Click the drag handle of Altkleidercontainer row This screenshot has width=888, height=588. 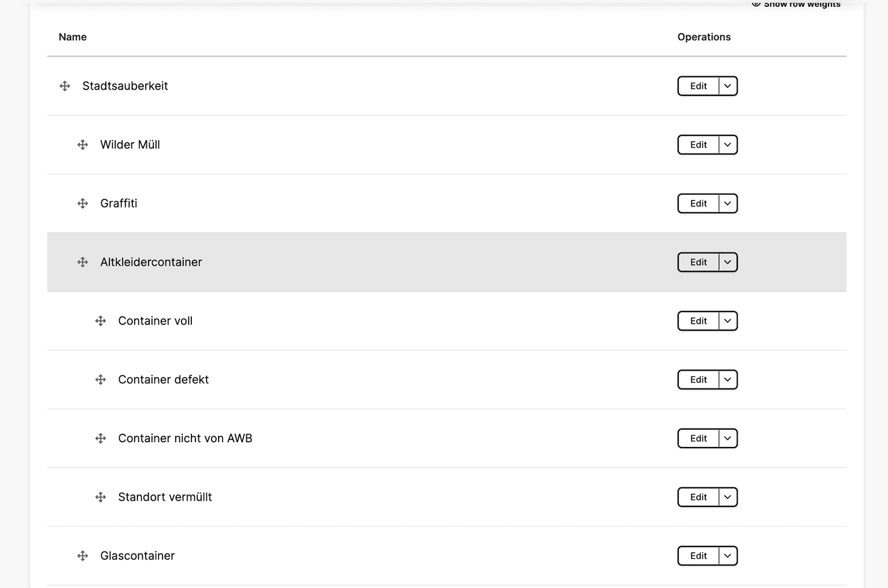(x=83, y=262)
